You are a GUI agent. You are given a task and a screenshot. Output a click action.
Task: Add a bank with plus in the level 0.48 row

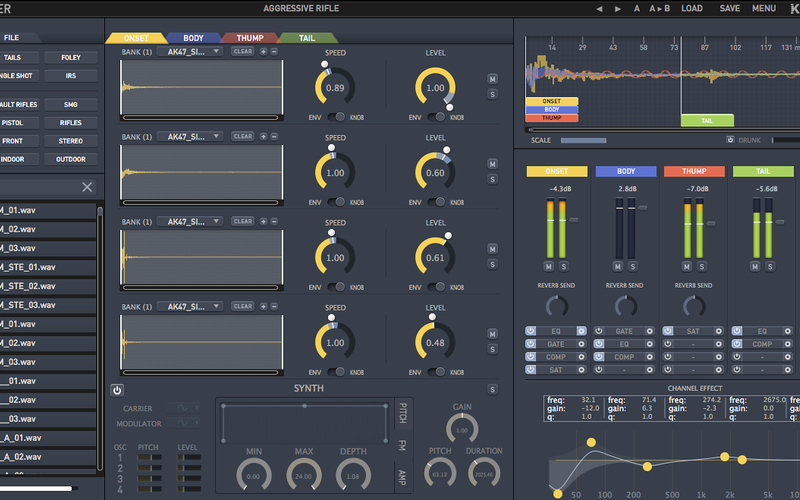(263, 307)
